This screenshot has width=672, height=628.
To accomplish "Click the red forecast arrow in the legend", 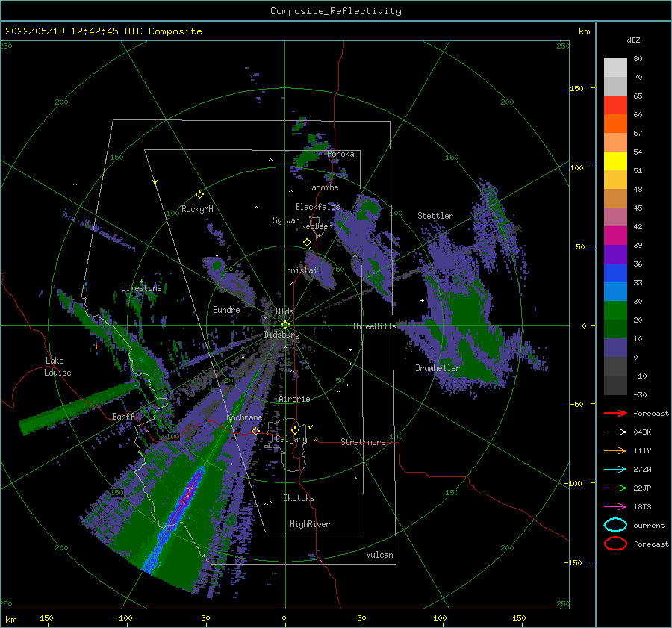I will (x=615, y=413).
